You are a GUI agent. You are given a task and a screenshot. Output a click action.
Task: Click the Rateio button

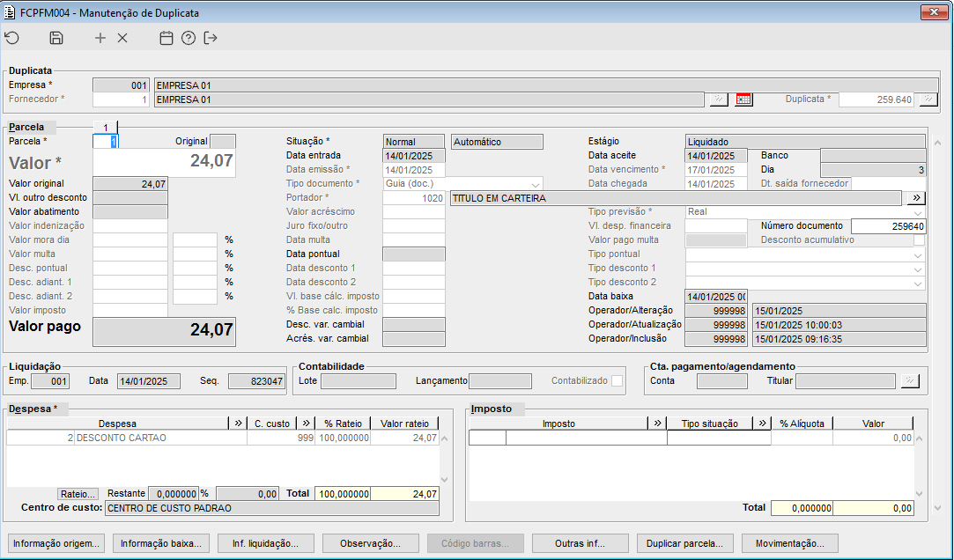pos(78,494)
